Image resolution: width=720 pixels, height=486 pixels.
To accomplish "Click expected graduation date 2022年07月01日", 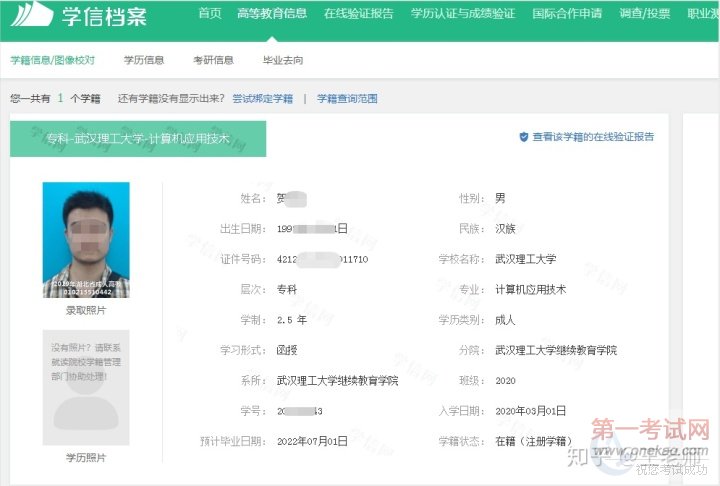I will (312, 441).
